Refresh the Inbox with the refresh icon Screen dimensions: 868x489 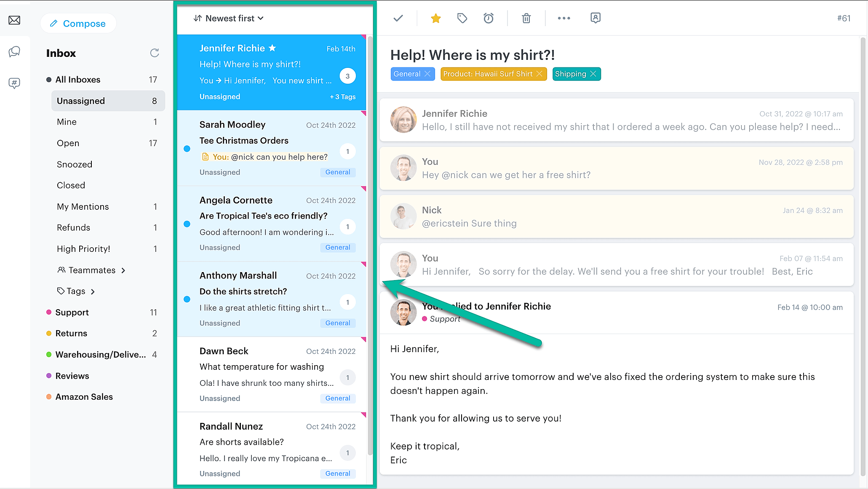coord(155,53)
